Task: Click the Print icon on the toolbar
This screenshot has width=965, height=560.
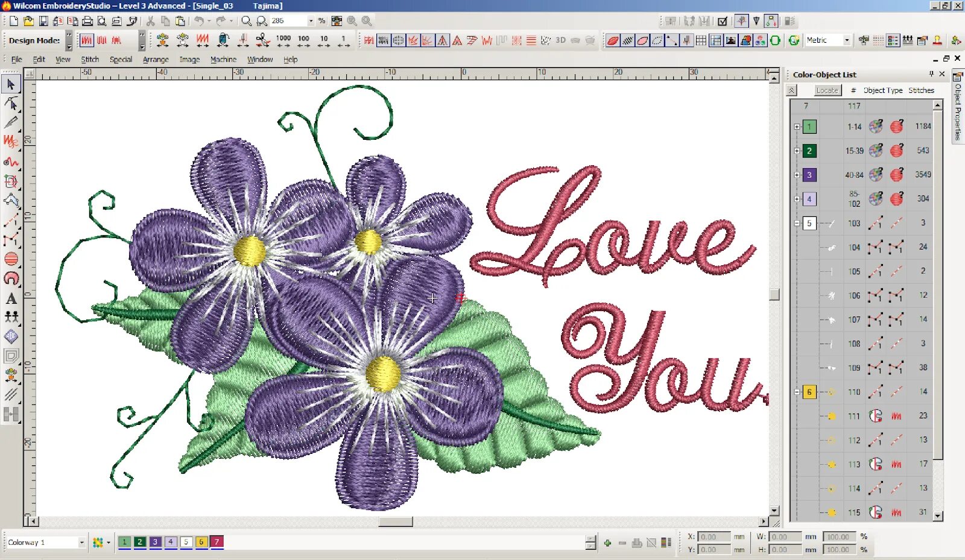Action: 86,20
